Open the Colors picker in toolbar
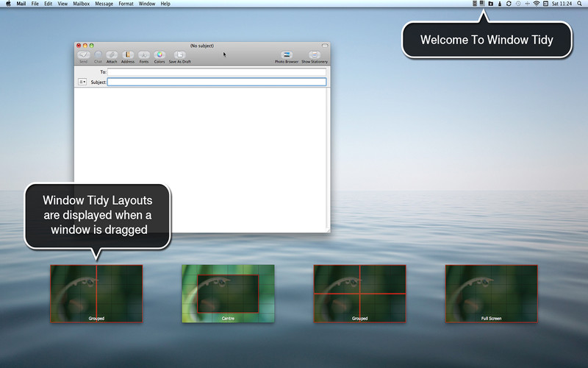588x368 pixels. [159, 55]
